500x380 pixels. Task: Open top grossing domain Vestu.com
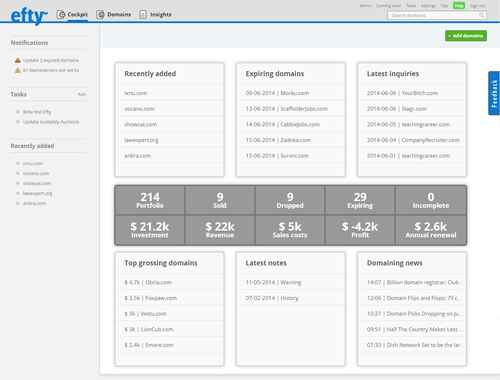tap(145, 314)
